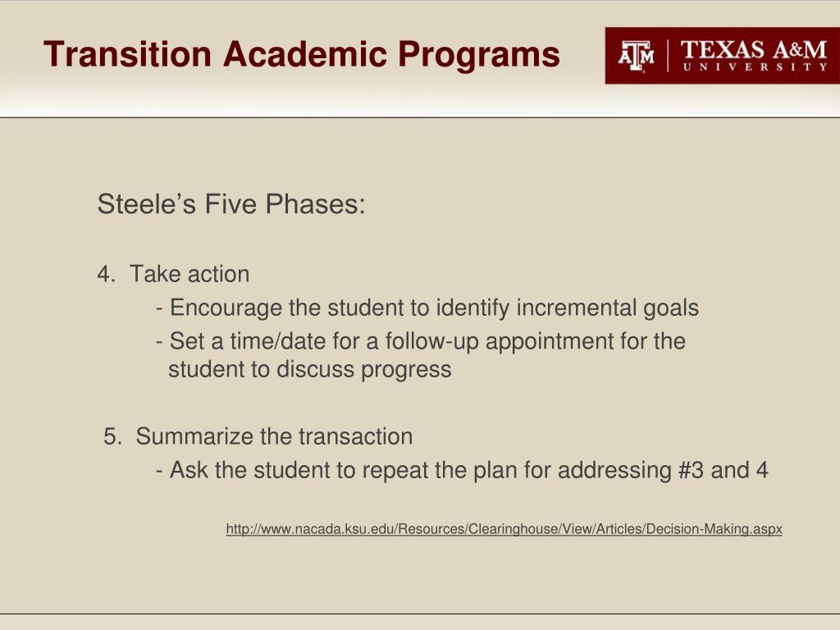Open the nacada.ksu.edu Decision-Making link

tap(504, 529)
